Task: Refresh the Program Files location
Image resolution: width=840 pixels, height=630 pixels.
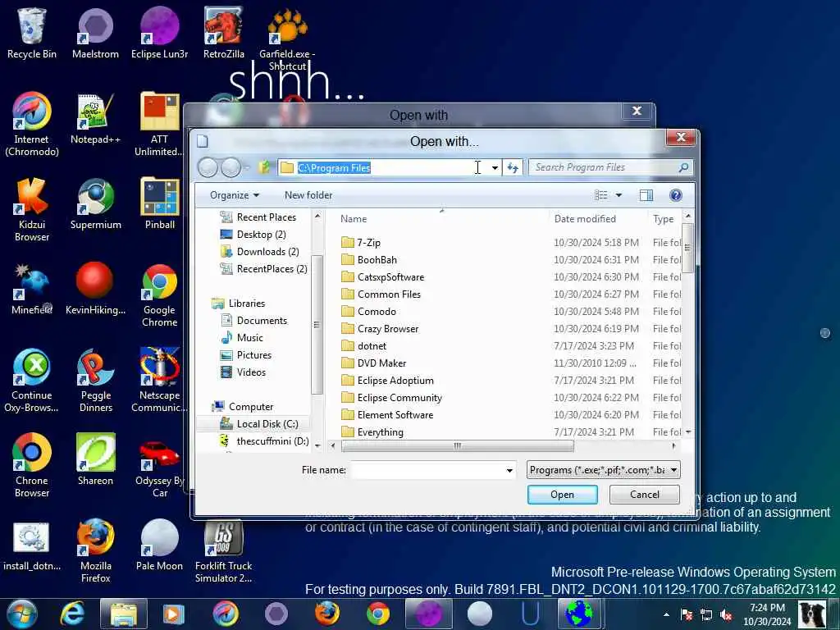Action: (x=513, y=167)
